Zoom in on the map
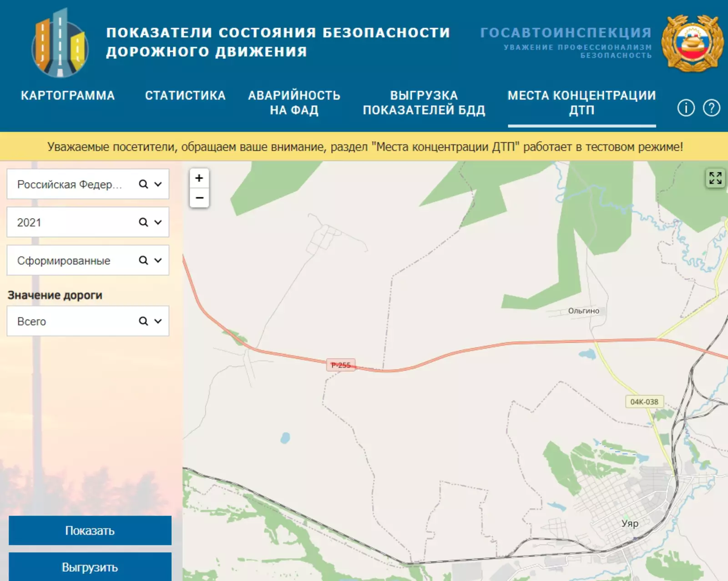 click(x=199, y=178)
